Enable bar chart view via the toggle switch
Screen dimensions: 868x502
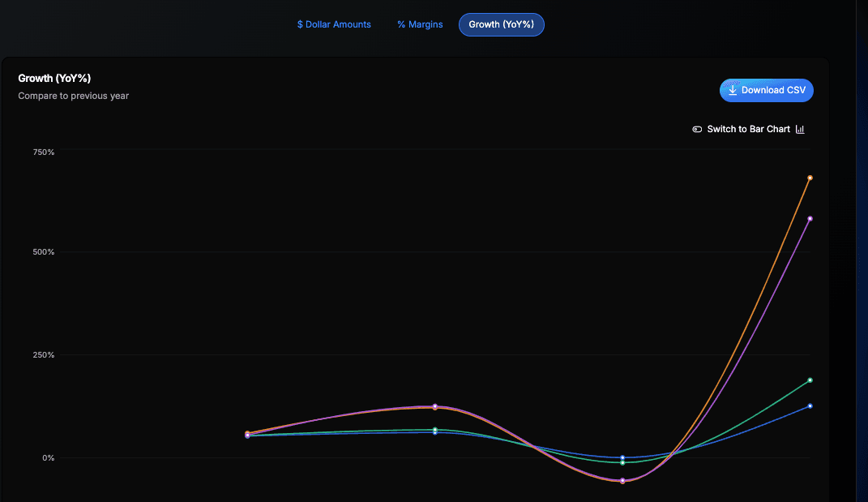(x=697, y=129)
